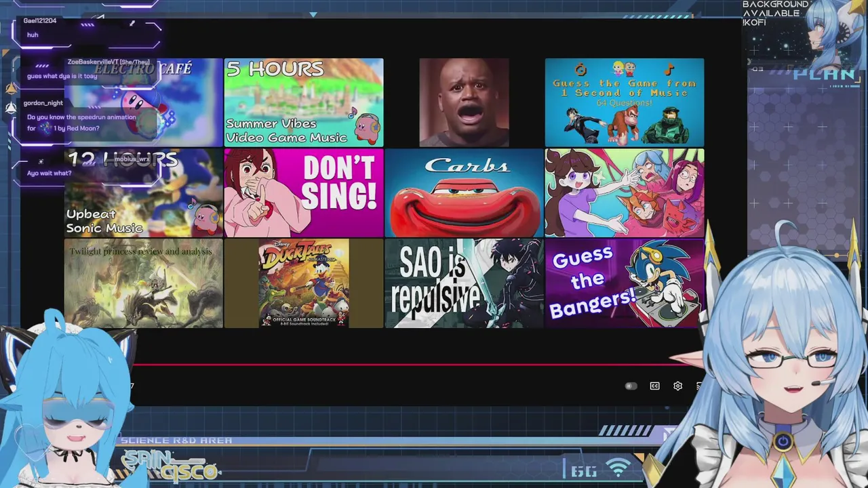This screenshot has width=868, height=488.
Task: Click the 'SCIENCE R&D AREA' label
Action: tap(176, 441)
